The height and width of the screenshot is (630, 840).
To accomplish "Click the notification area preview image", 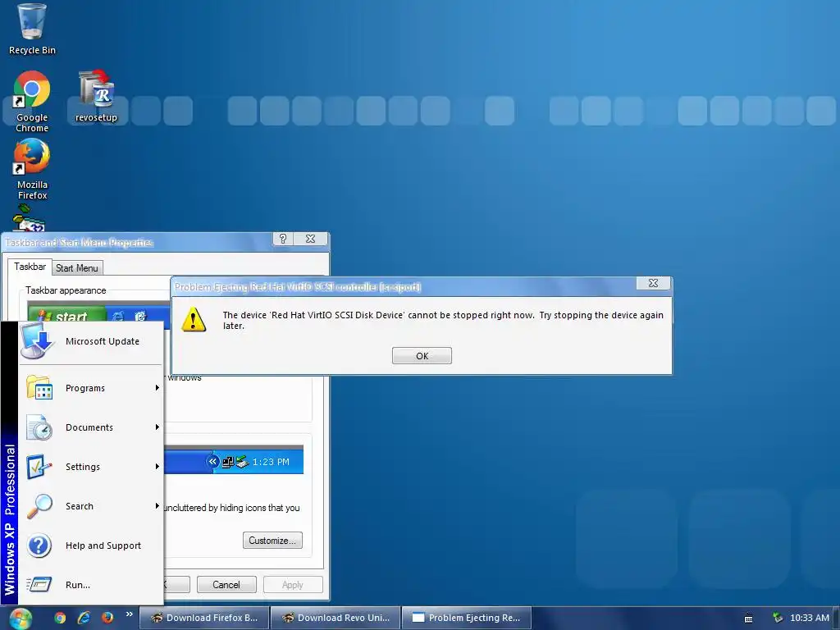I will click(234, 460).
